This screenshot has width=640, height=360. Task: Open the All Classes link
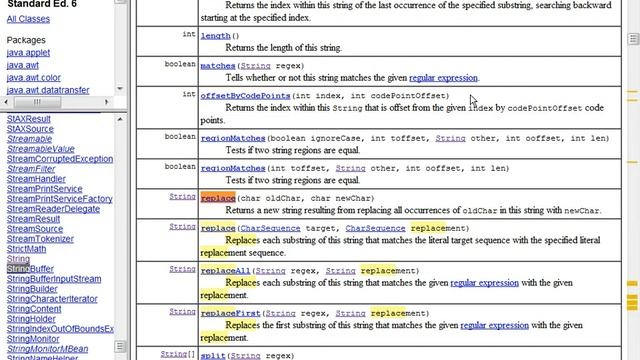[x=28, y=19]
